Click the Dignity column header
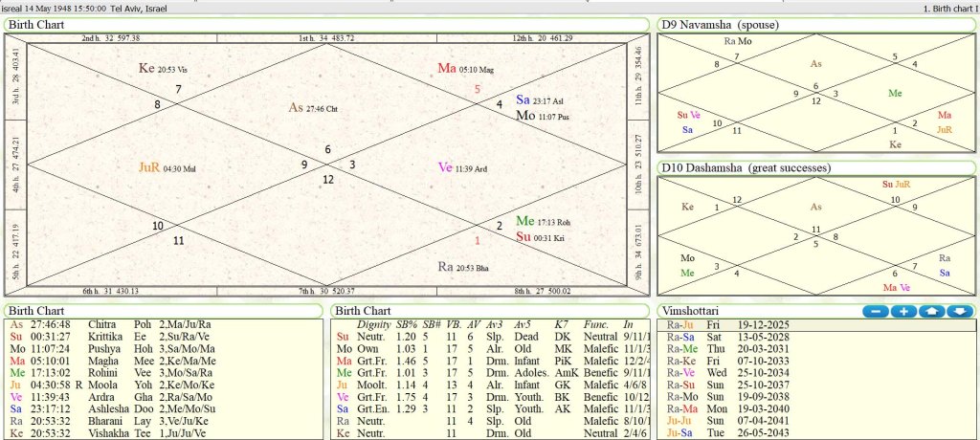Viewport: 980px width, 440px height. coord(373,324)
